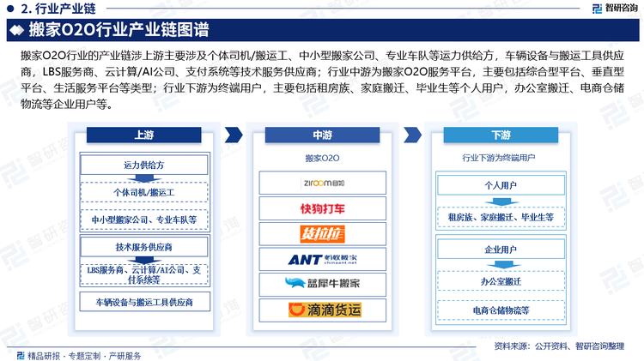Click the small logo beside 精品研报 footer
The height and width of the screenshot is (361, 644).
click(21, 356)
